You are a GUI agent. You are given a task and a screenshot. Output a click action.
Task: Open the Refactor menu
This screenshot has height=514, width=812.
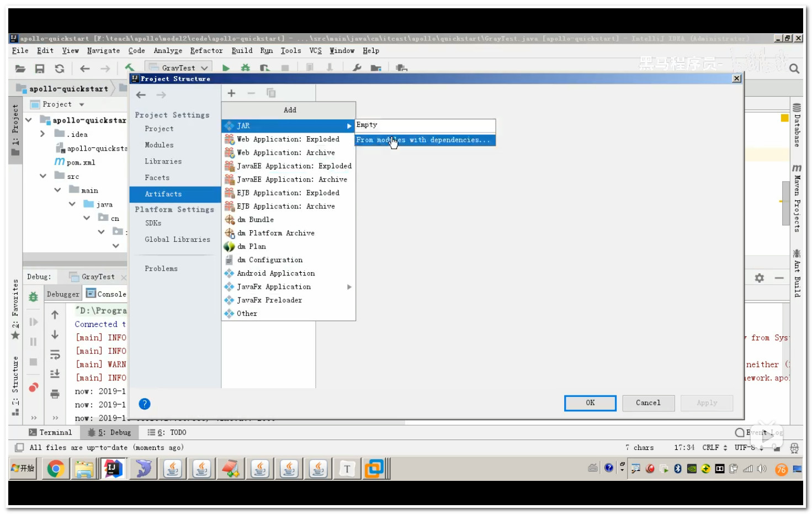pos(206,51)
